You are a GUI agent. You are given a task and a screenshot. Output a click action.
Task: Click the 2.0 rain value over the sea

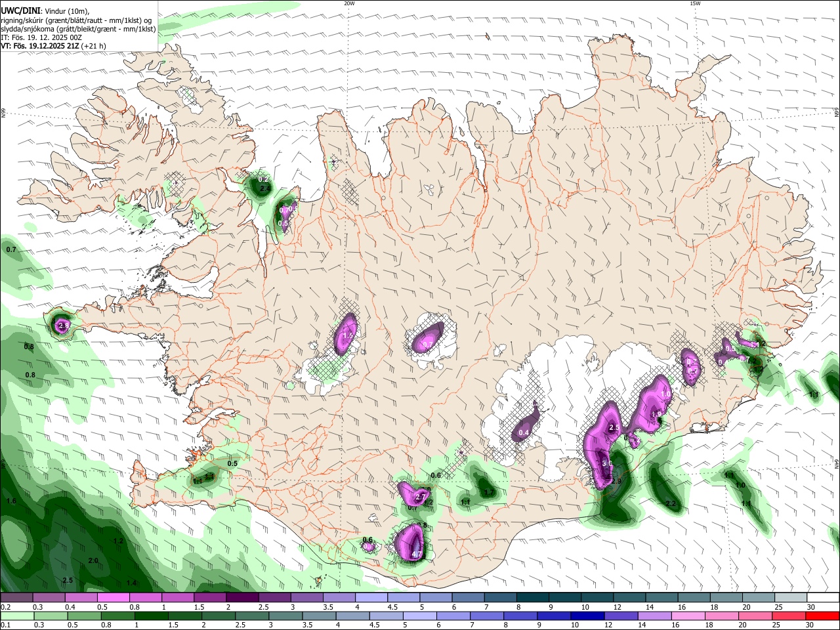click(x=93, y=560)
